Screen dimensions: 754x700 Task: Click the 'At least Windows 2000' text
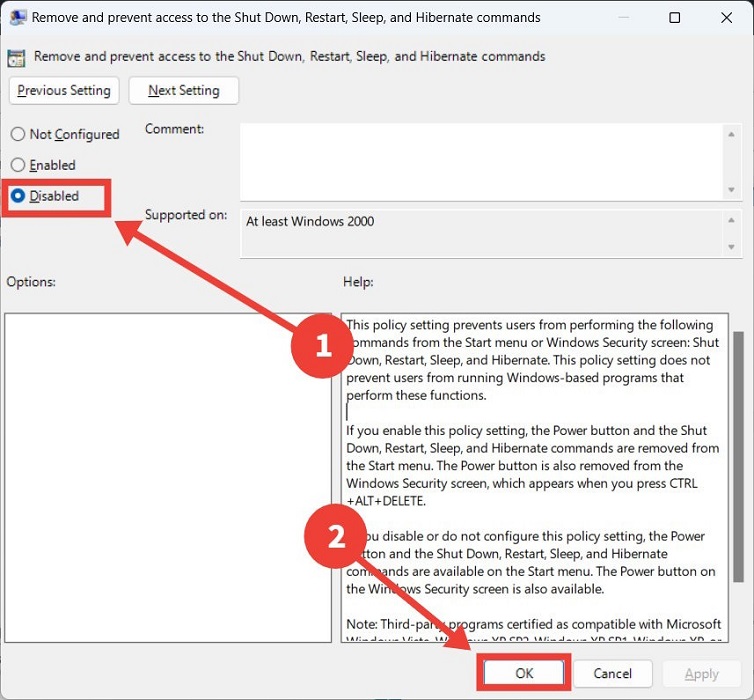[x=310, y=221]
